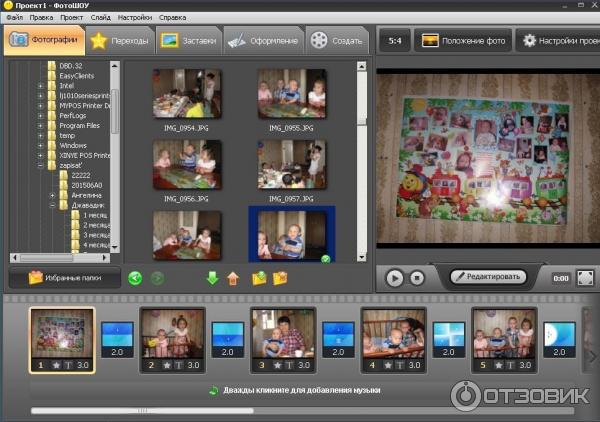Toggle fullscreen preview mode
The height and width of the screenshot is (422, 600).
[585, 278]
